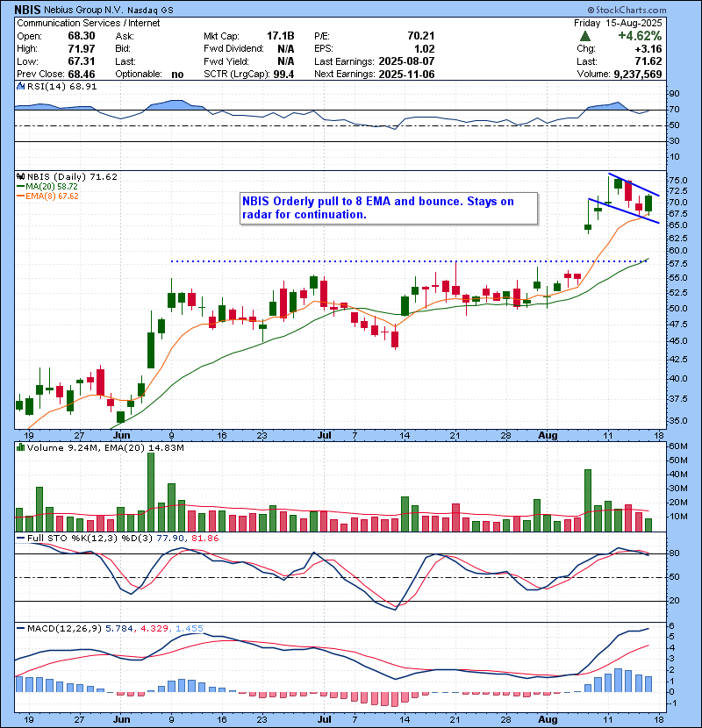
Task: Click the small RSI chart icon
Action: 21,86
